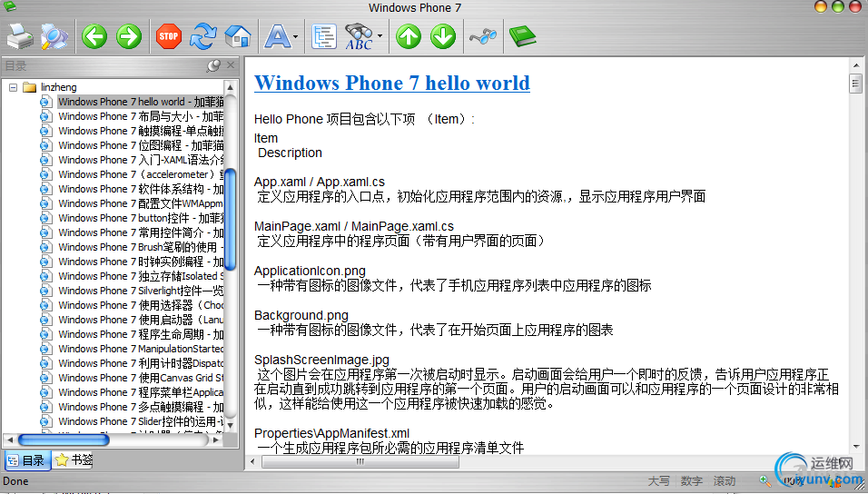The image size is (868, 494).
Task: Click the eyeglasses icon in toolbar
Action: pos(483,37)
